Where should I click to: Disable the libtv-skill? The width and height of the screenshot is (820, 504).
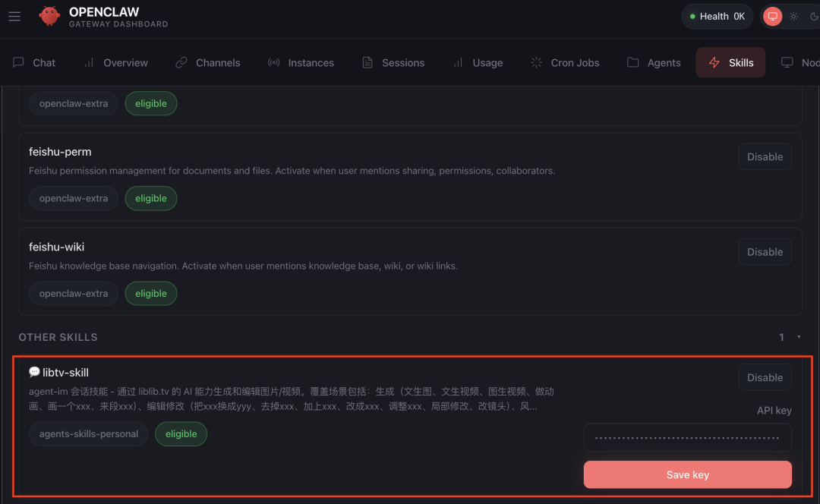(x=765, y=377)
